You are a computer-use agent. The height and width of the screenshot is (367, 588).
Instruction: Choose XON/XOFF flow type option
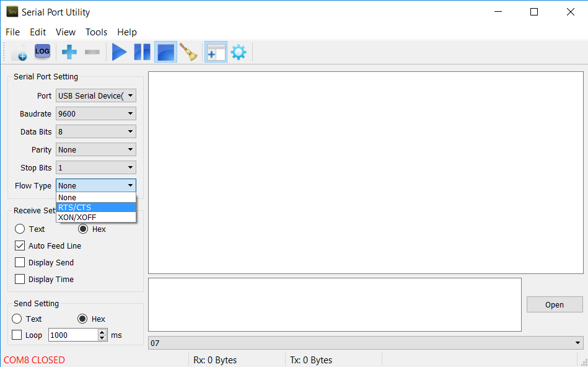pos(96,217)
